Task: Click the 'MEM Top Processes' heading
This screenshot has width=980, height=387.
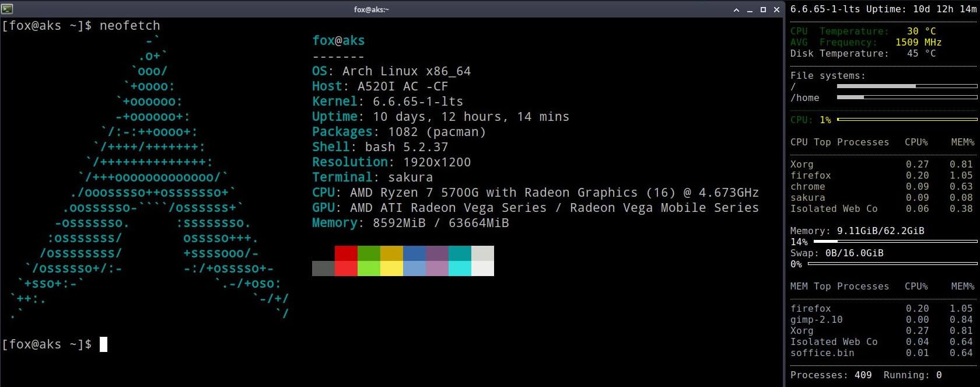Action: (x=840, y=287)
